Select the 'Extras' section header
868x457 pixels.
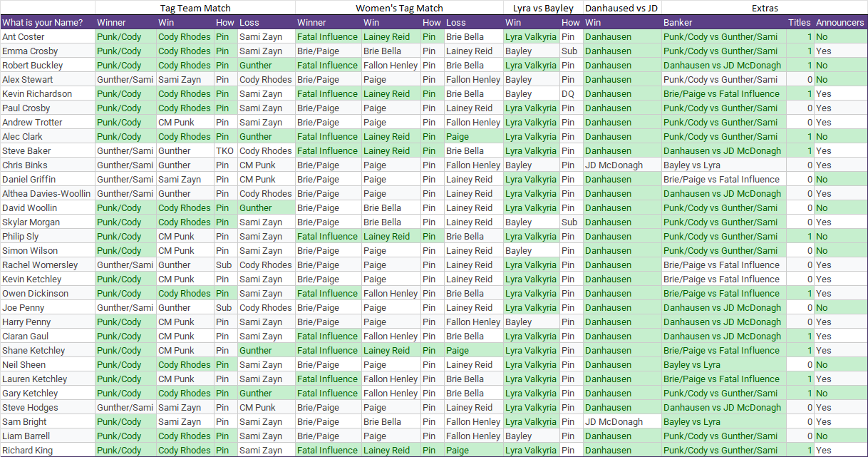pyautogui.click(x=764, y=8)
